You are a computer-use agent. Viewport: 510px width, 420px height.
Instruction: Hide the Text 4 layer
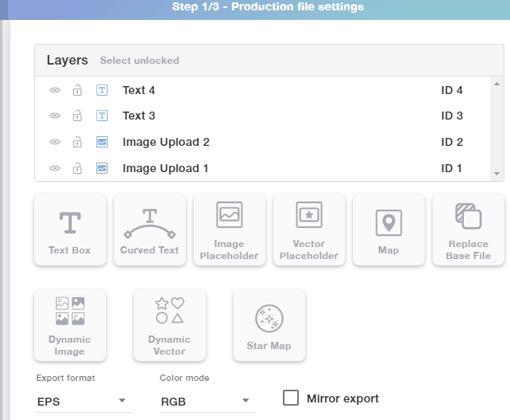click(x=55, y=90)
